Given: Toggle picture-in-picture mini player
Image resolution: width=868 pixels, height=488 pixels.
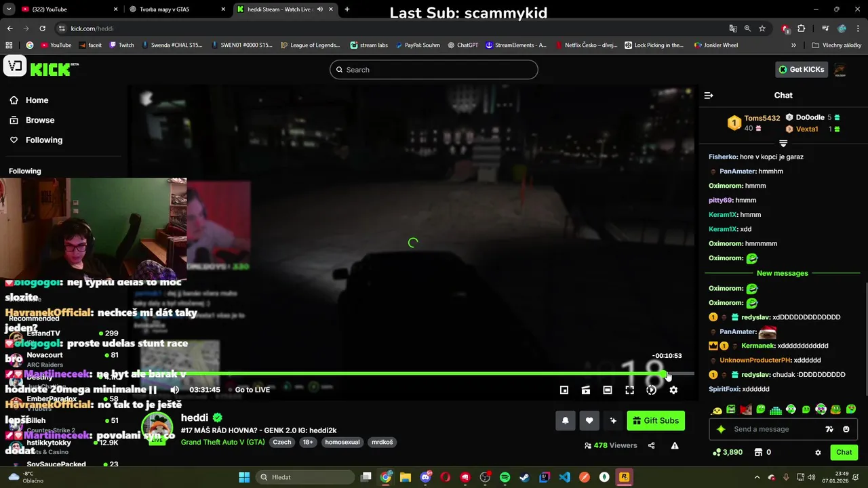Looking at the screenshot, I should click(564, 390).
